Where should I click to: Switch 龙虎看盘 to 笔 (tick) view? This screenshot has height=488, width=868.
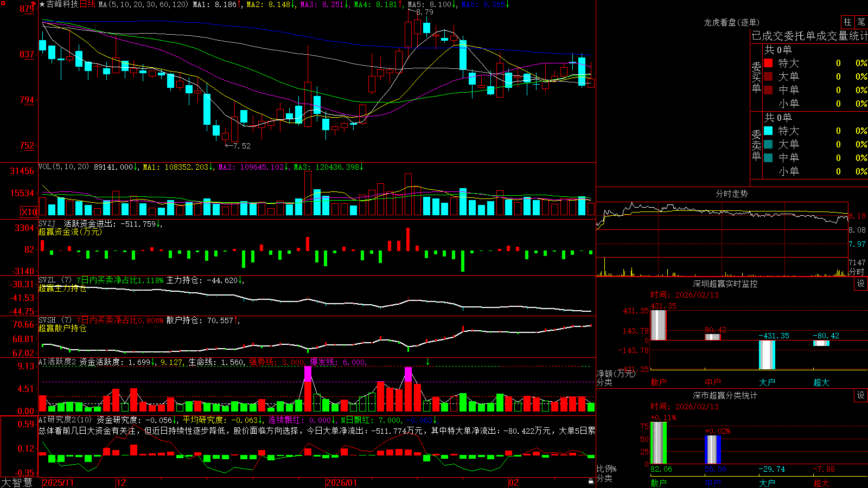pos(861,22)
